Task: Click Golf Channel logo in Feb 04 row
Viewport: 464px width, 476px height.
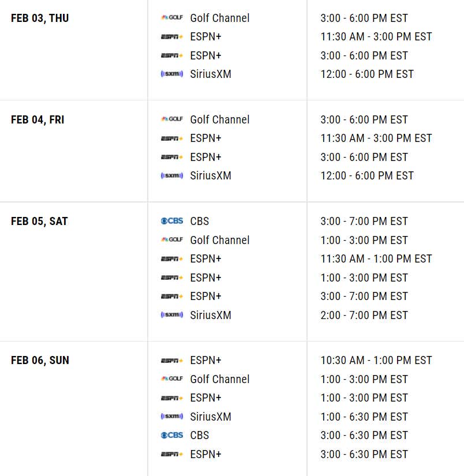Action: click(171, 119)
